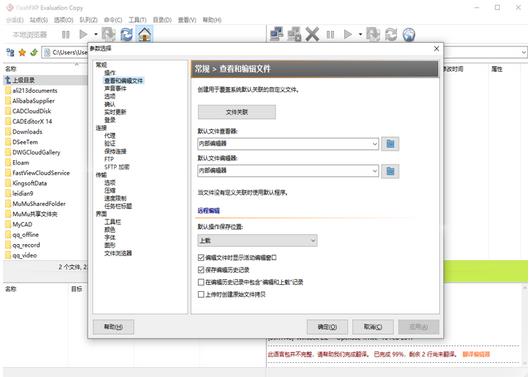Select 实时更新 in settings tree

pyautogui.click(x=115, y=112)
